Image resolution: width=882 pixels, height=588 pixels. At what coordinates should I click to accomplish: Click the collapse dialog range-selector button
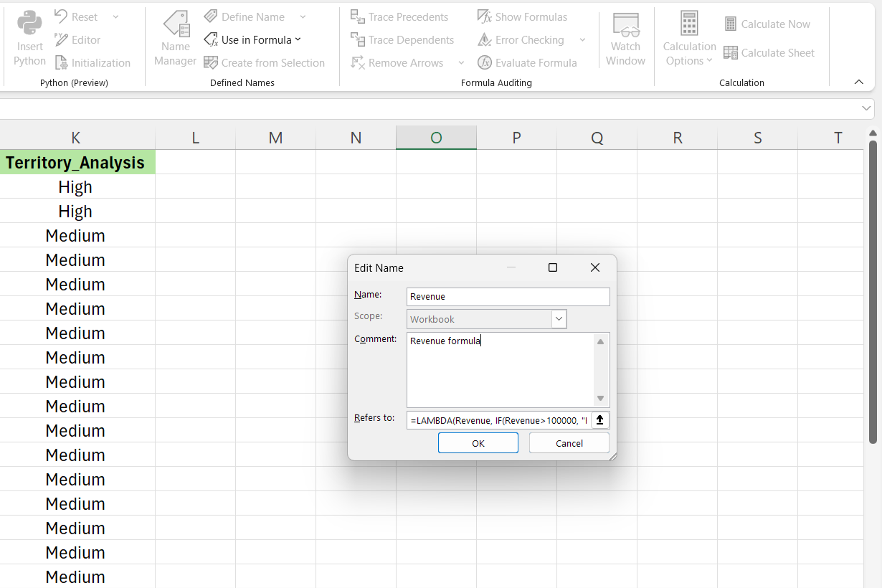(x=600, y=420)
